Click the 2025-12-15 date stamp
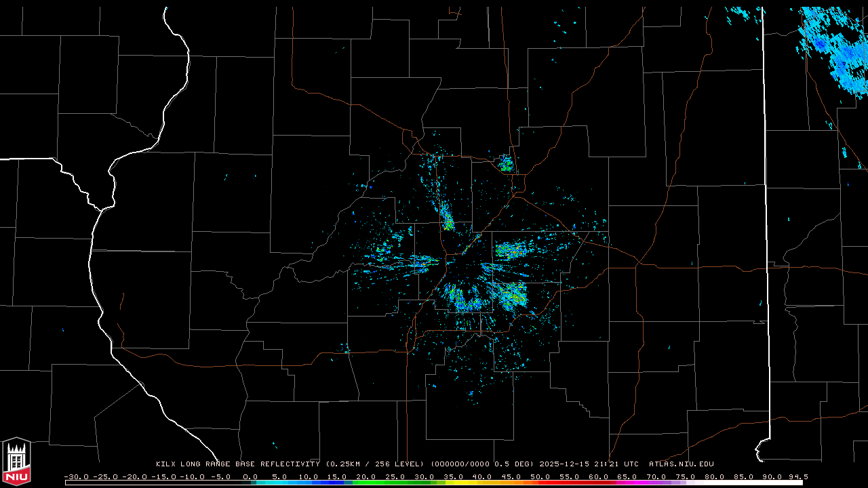The width and height of the screenshot is (868, 488). (x=566, y=464)
